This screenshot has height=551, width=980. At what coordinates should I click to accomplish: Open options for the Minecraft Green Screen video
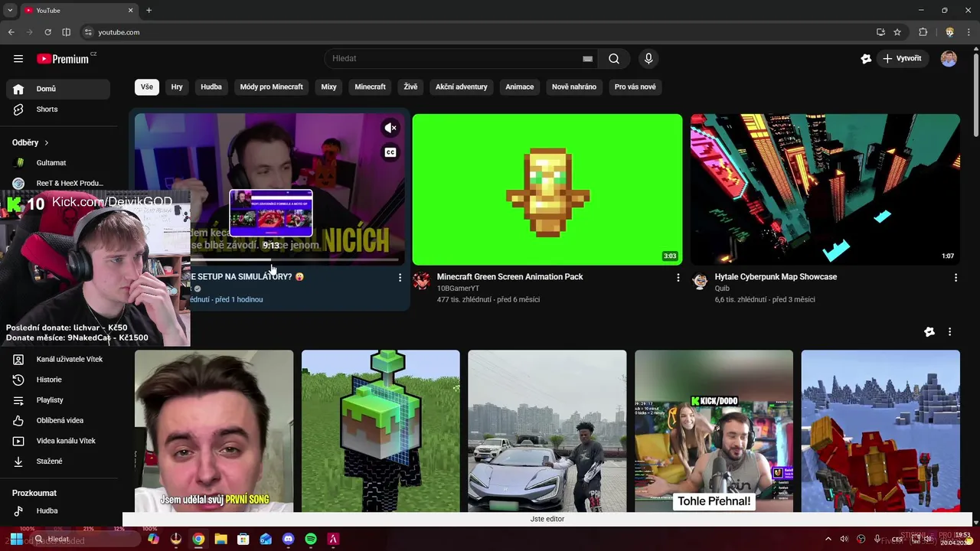tap(678, 278)
